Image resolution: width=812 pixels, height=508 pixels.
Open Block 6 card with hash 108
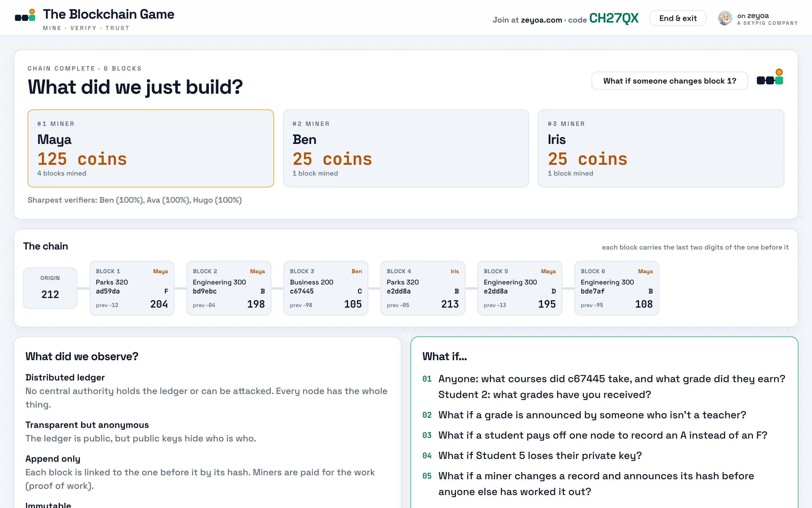pos(617,288)
